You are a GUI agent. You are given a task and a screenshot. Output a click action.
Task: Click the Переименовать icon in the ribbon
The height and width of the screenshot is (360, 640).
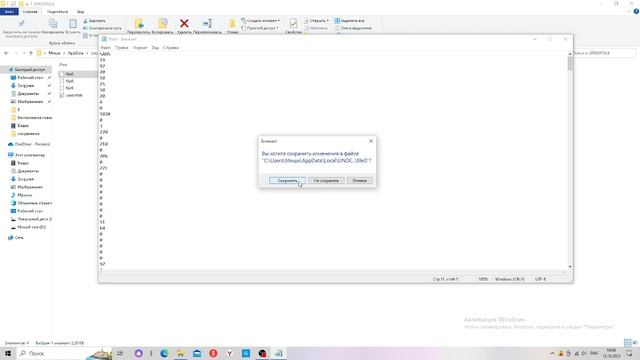(207, 24)
